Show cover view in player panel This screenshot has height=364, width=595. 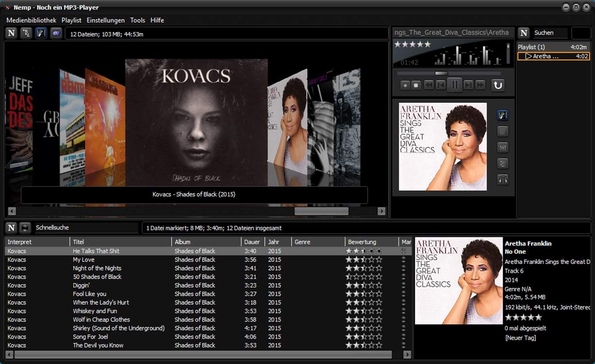[x=503, y=116]
